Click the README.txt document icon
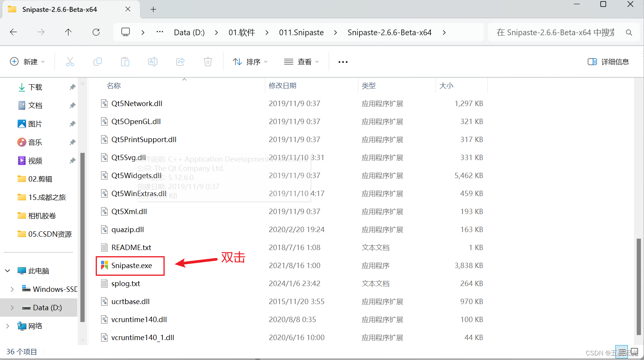The width and height of the screenshot is (644, 360). 104,247
